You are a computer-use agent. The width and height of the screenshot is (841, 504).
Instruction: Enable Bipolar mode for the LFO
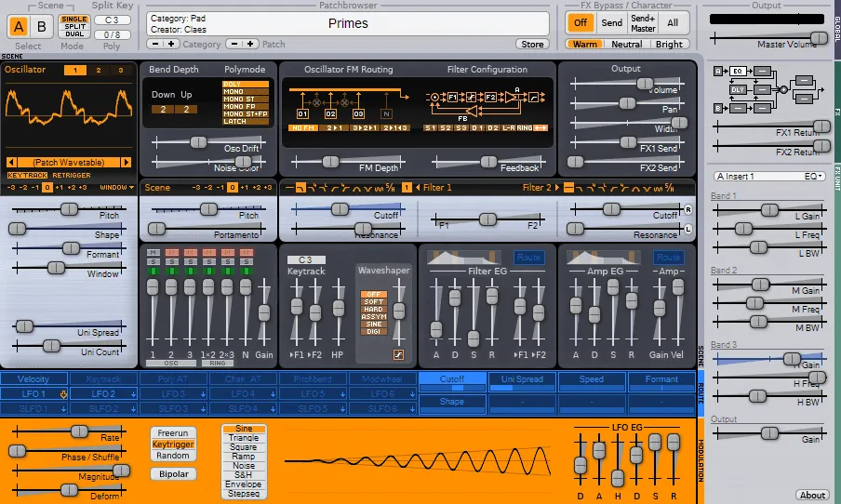tap(173, 474)
